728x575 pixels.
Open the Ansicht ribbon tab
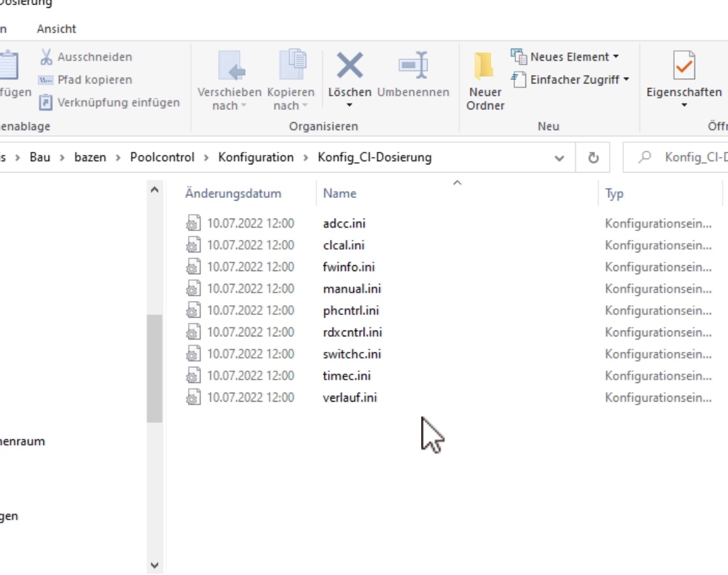56,28
